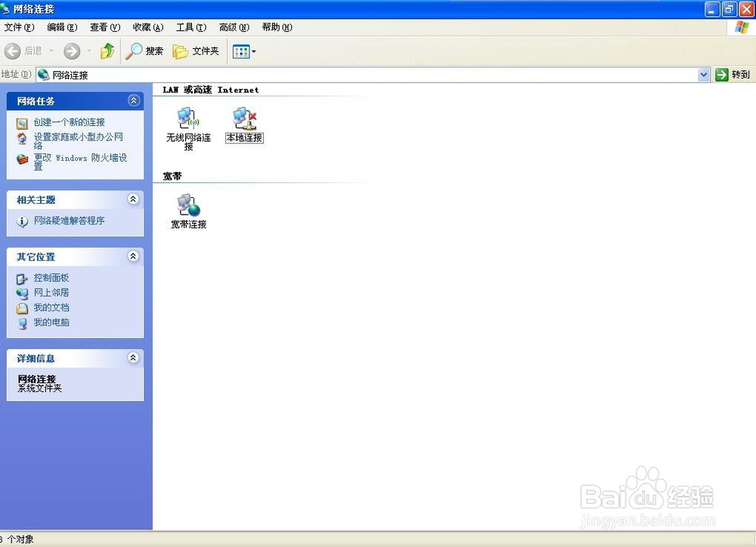Viewport: 756px width, 547px height.
Task: Click the 控制面板 sidebar icon
Action: point(22,279)
